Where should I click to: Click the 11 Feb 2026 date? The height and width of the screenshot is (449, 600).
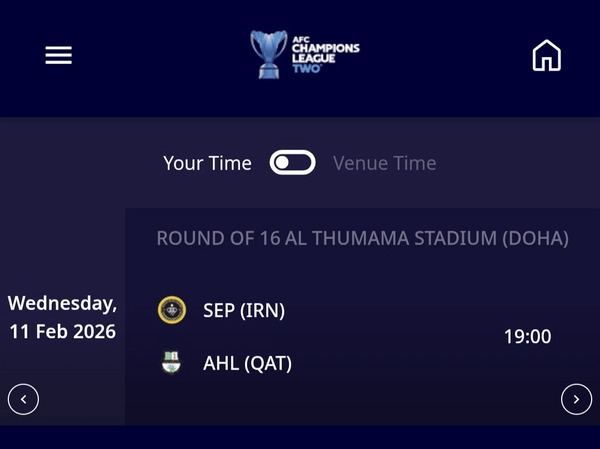pos(62,331)
